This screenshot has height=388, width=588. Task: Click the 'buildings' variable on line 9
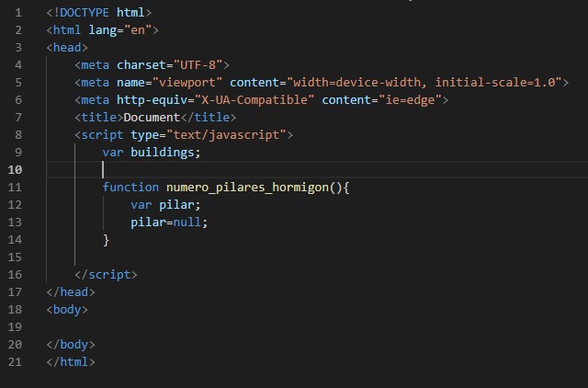(x=162, y=153)
